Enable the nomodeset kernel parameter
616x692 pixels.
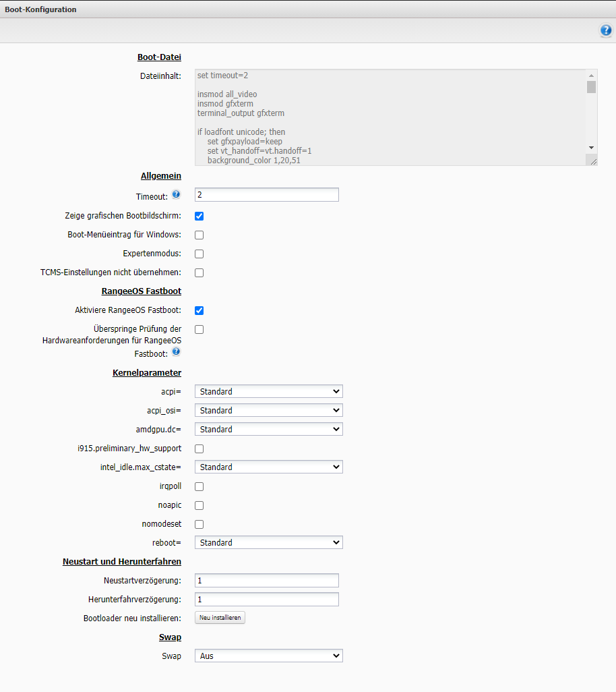[x=199, y=524]
